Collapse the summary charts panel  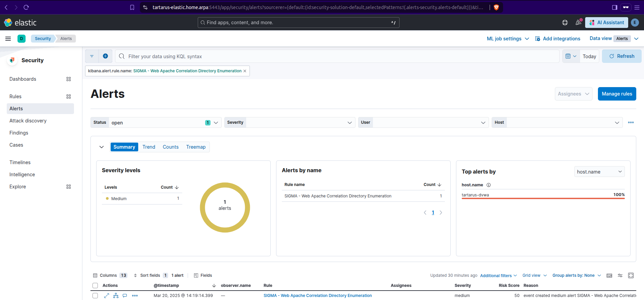coord(102,147)
